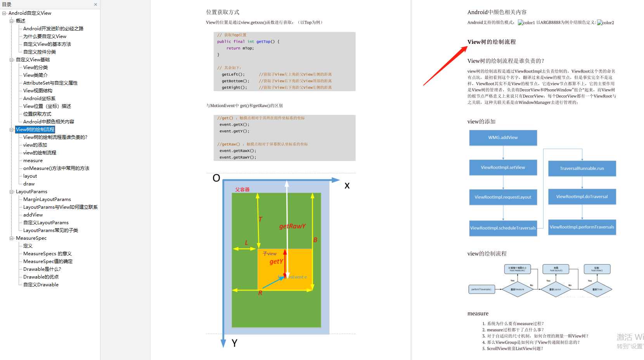Click ViewRootImpl.scheduleTraversals flowchart box
Screen dimensions: 644x360
[503, 228]
